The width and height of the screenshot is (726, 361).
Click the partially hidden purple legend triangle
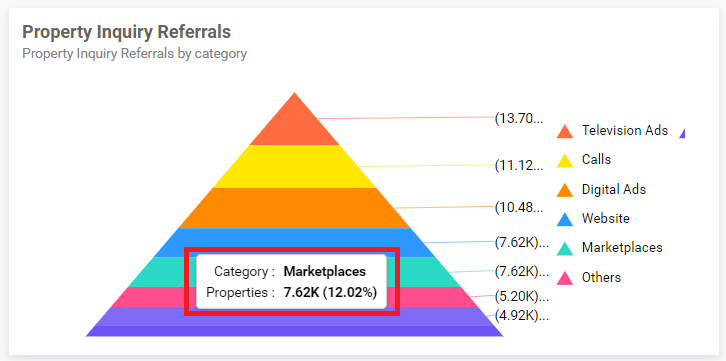[x=682, y=133]
